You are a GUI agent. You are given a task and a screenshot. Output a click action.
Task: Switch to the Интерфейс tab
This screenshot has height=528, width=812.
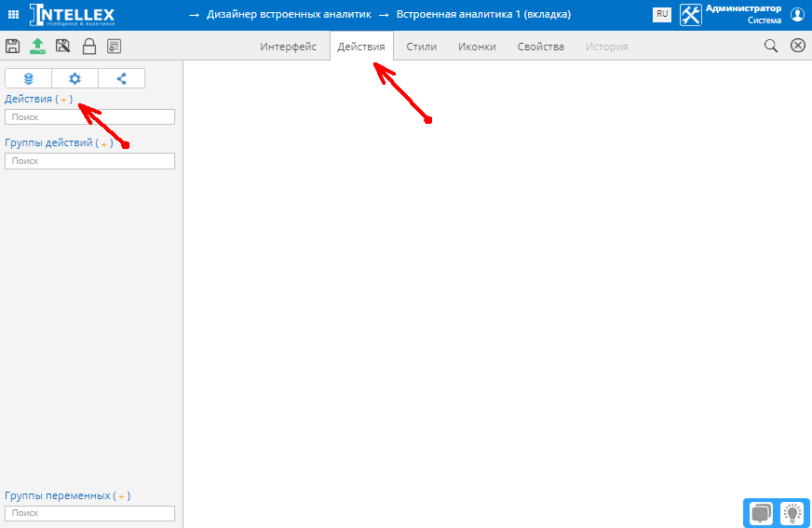click(x=288, y=47)
